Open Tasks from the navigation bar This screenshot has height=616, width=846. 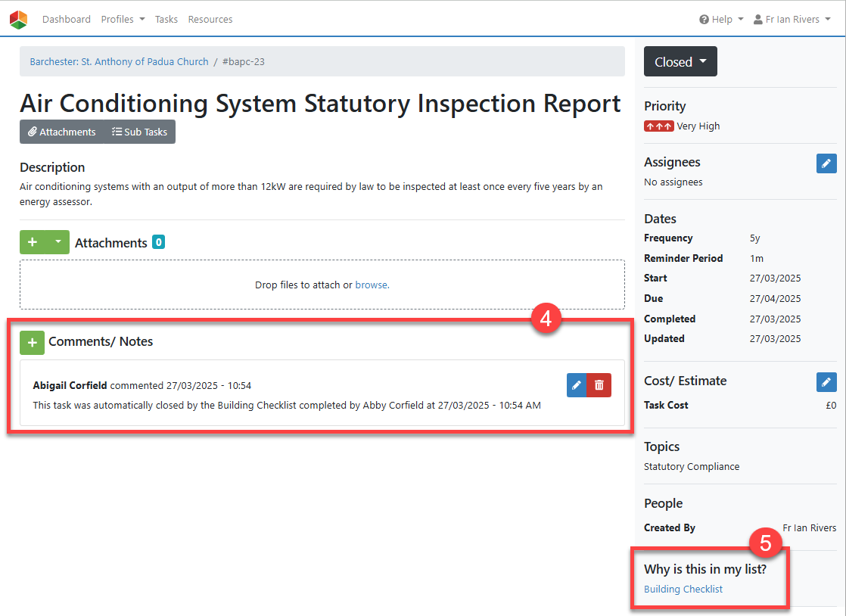[166, 20]
